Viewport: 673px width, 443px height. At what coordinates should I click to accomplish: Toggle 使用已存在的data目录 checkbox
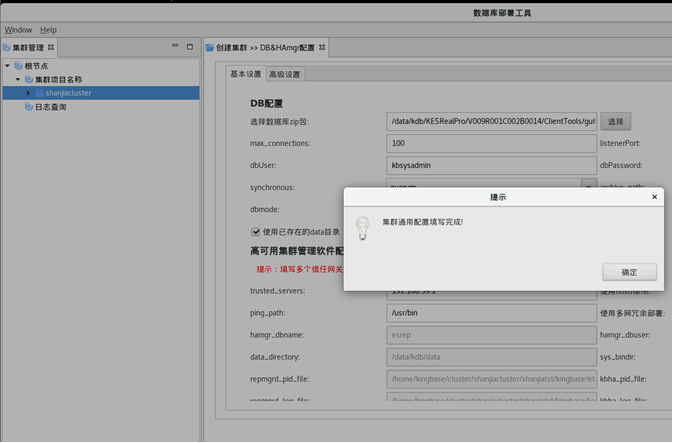click(x=256, y=232)
